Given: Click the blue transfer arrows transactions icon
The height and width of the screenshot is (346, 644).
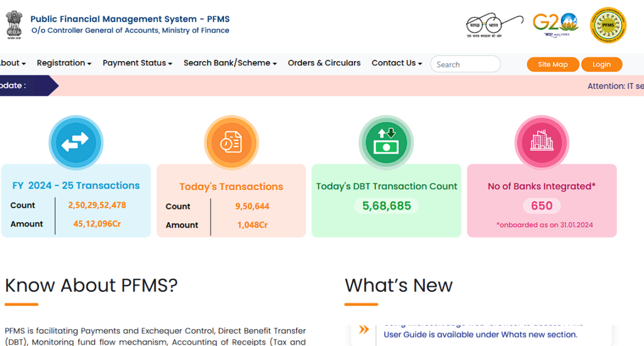Looking at the screenshot, I should click(76, 143).
